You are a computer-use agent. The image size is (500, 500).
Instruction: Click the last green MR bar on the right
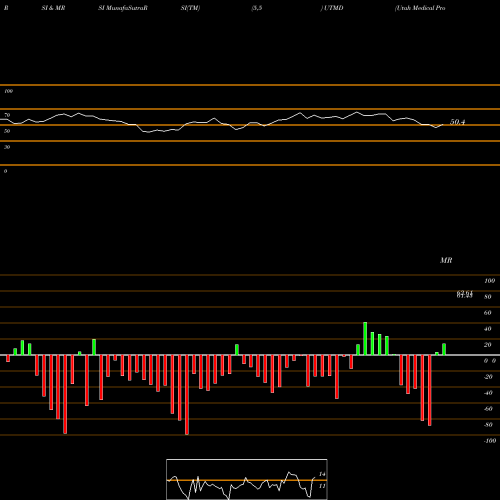pyautogui.click(x=444, y=349)
